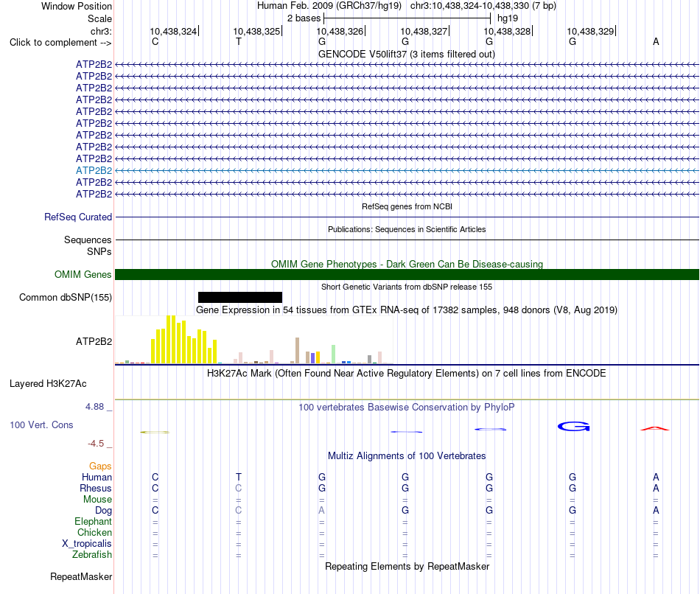Image resolution: width=700 pixels, height=594 pixels.
Task: Click the Scale label
Action: tap(99, 18)
